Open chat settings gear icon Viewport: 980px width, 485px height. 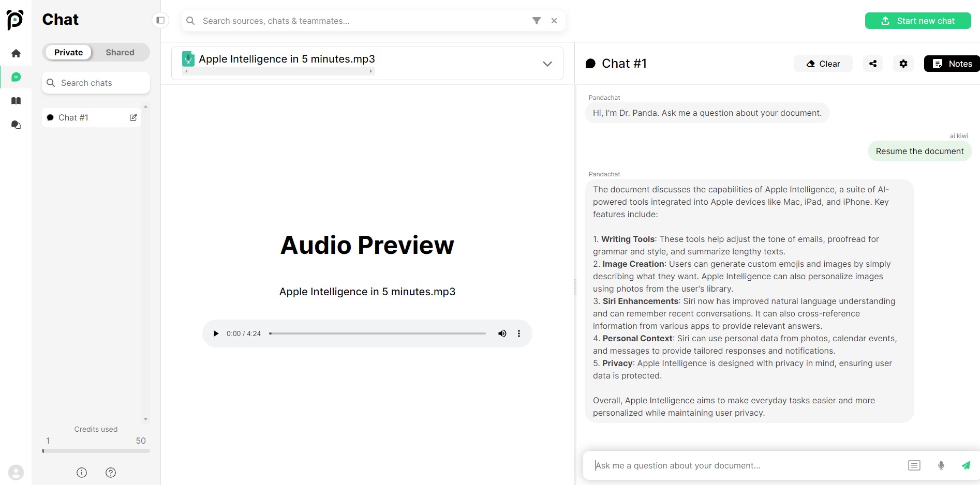[x=903, y=64]
